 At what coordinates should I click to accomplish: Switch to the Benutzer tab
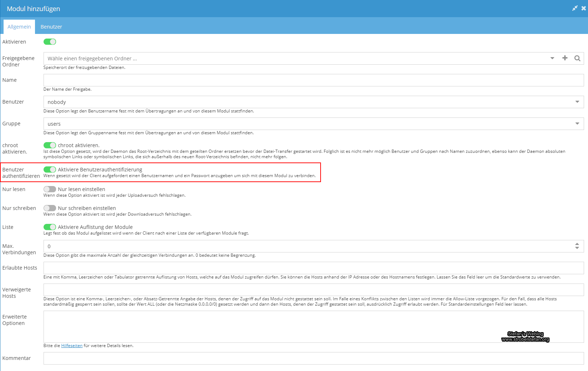point(51,26)
